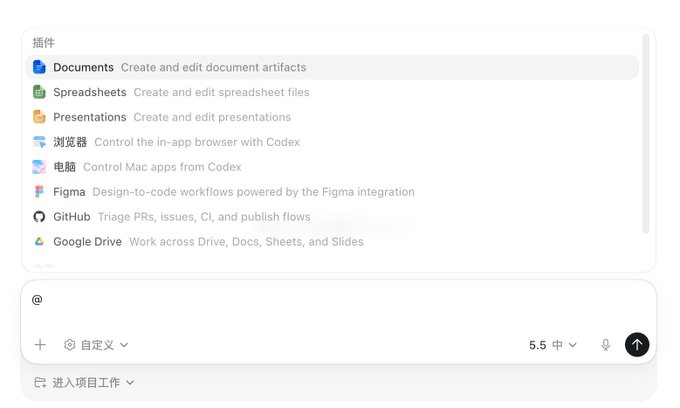680x408 pixels.
Task: Click 'Create and edit spreadsheet files' description
Action: (222, 92)
